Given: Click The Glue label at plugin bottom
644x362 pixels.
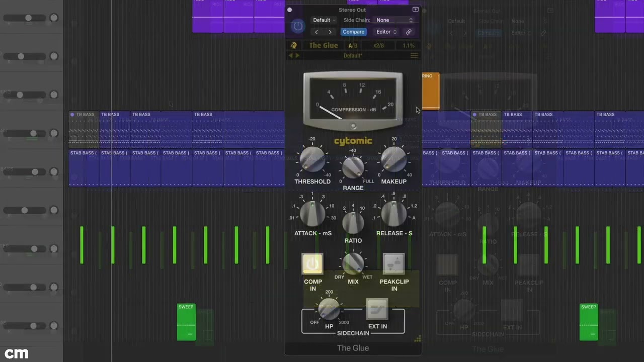Looking at the screenshot, I should 353,348.
